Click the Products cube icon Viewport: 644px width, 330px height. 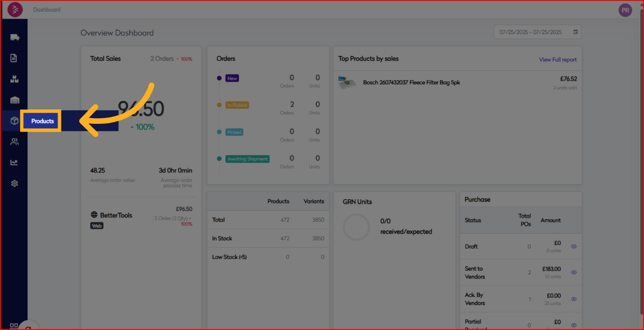[14, 121]
